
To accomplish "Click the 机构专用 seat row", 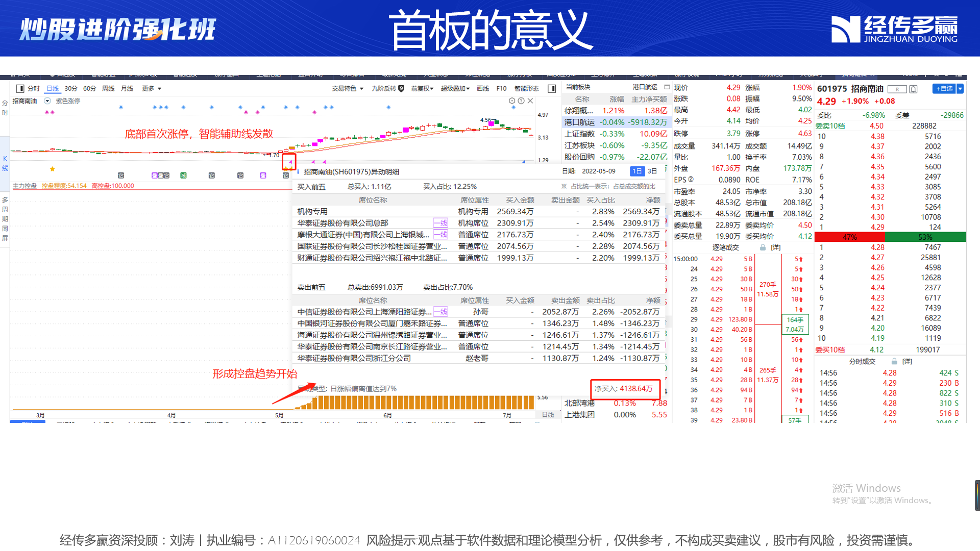I will pyautogui.click(x=479, y=211).
